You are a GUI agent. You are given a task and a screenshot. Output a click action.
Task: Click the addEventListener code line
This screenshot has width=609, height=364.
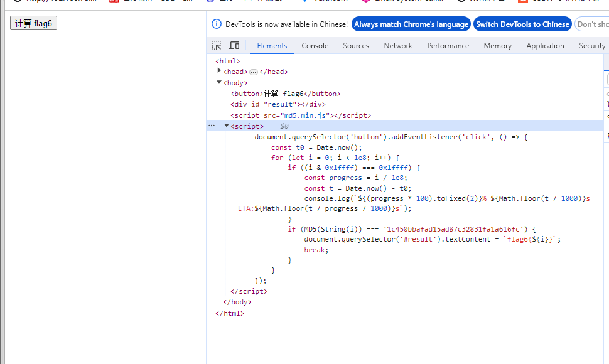391,137
